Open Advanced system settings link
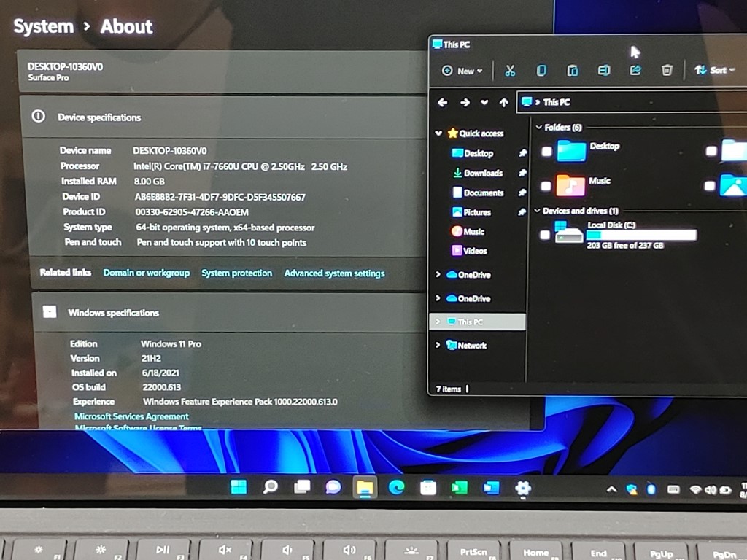Image resolution: width=747 pixels, height=560 pixels. click(334, 273)
